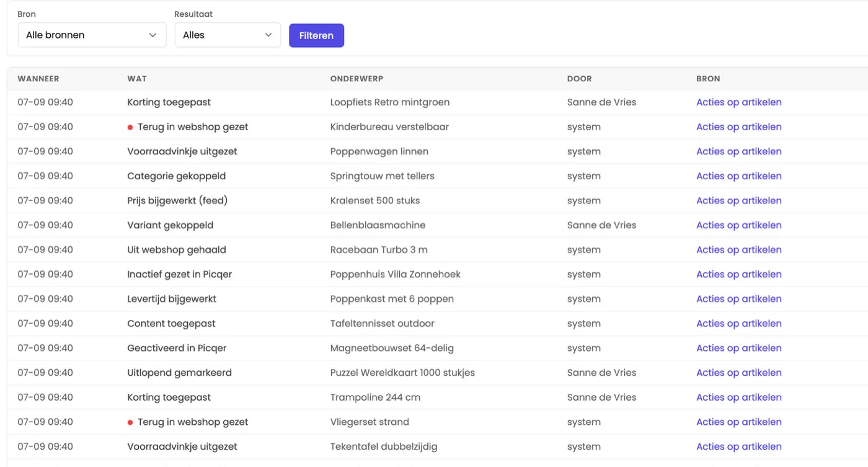Viewport: 868px width, 467px height.
Task: Select the Geactiveerd in Picqer action text
Action: pyautogui.click(x=177, y=348)
